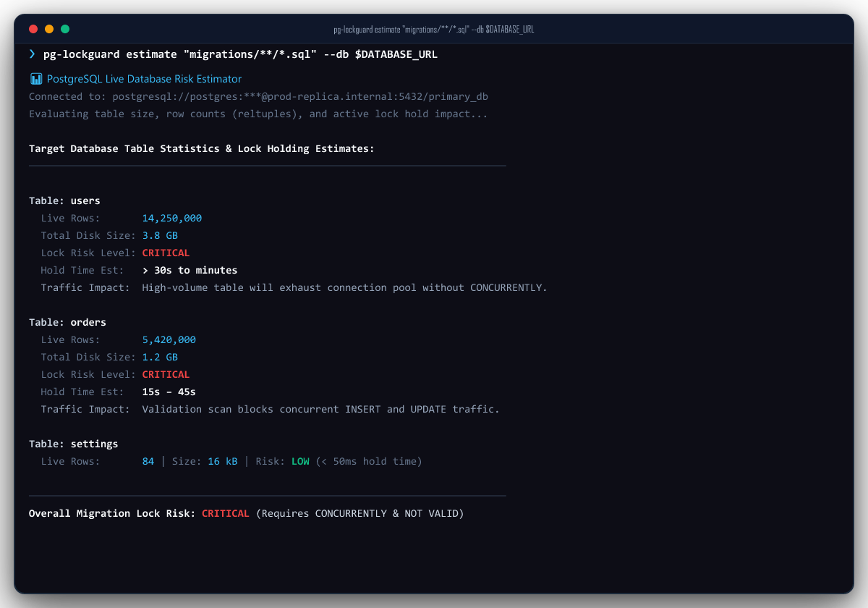Close the terminal window with red button
Image resolution: width=868 pixels, height=608 pixels.
pos(33,29)
